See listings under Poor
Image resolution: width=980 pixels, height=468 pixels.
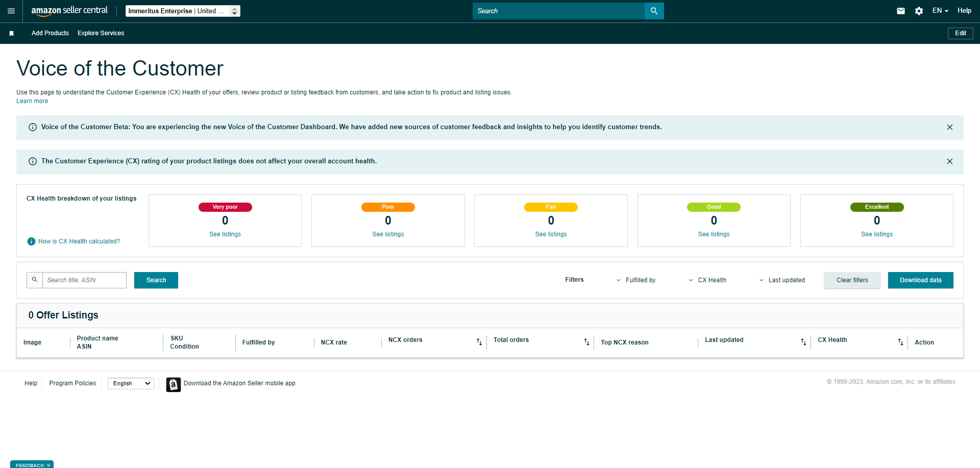388,234
